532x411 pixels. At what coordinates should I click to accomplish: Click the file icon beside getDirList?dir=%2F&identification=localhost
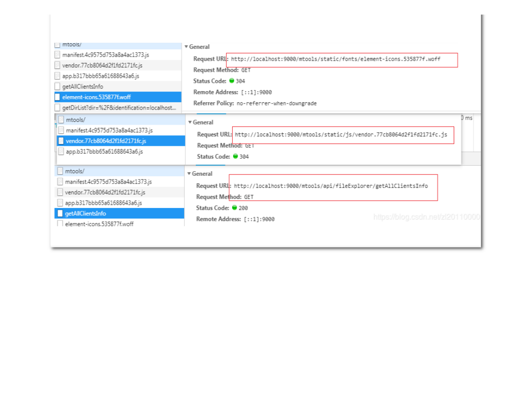coord(57,108)
